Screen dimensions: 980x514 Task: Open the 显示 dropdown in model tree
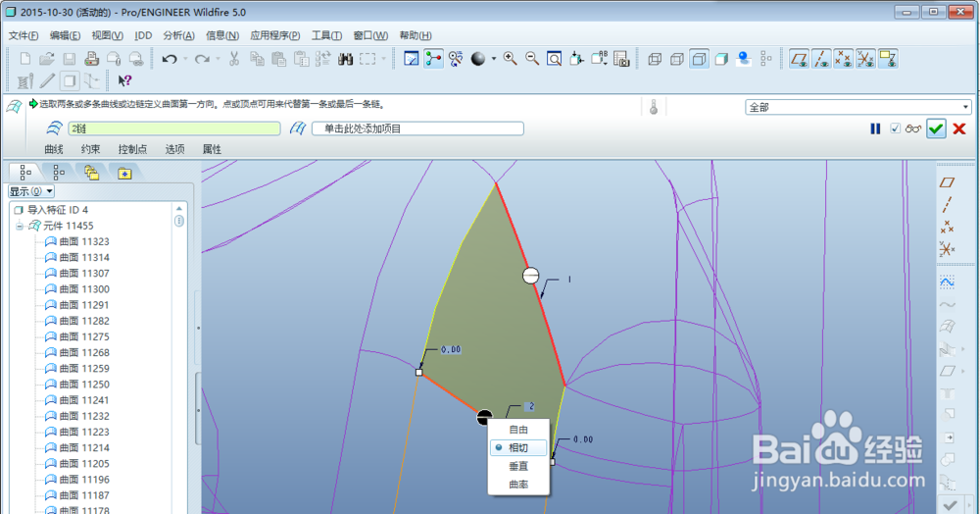(30, 191)
